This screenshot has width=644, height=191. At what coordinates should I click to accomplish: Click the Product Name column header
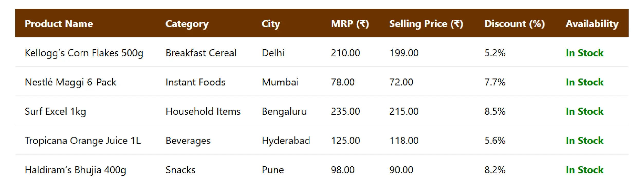tap(59, 24)
